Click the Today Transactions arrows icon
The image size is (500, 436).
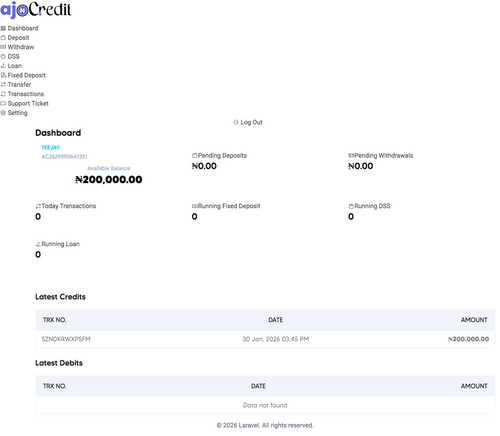tap(38, 206)
